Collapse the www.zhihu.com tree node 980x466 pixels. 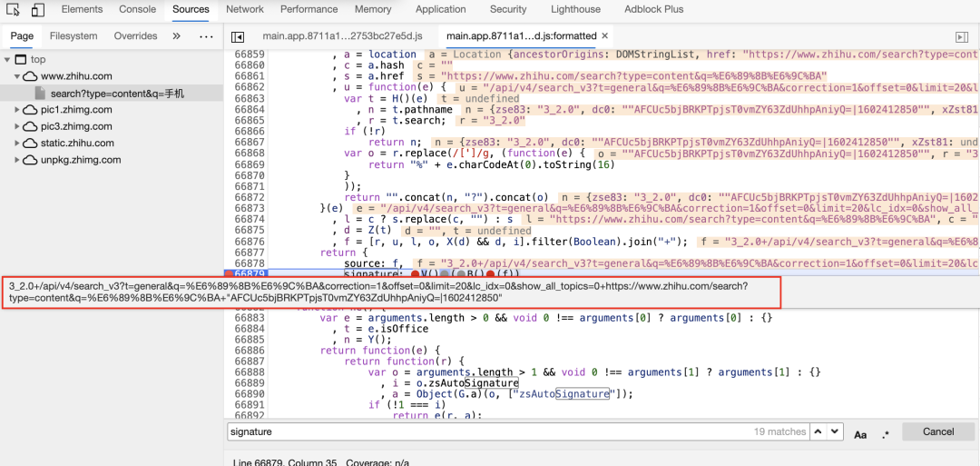point(19,76)
